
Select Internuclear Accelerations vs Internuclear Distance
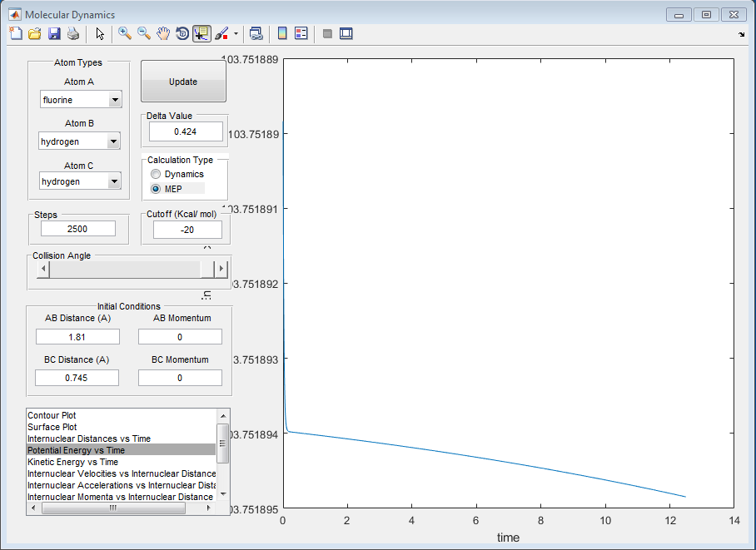[121, 485]
